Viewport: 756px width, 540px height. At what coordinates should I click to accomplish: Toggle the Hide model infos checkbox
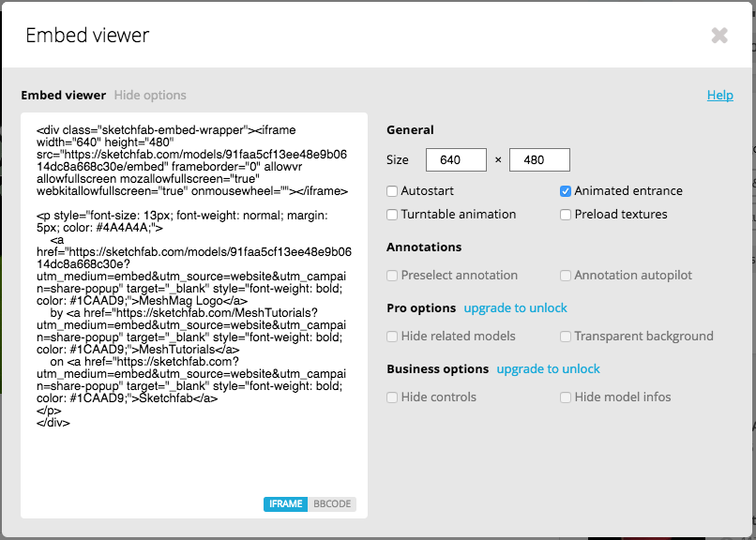pos(566,397)
